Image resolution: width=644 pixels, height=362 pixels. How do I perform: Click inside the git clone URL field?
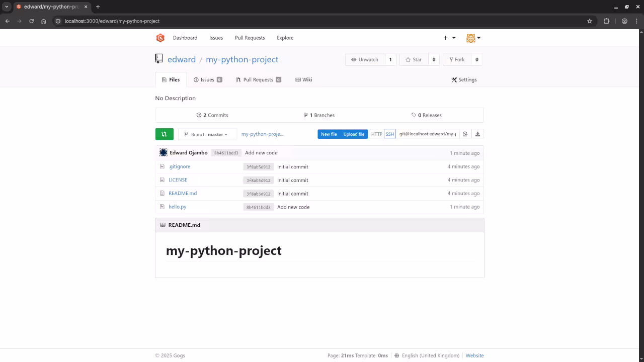(x=427, y=134)
